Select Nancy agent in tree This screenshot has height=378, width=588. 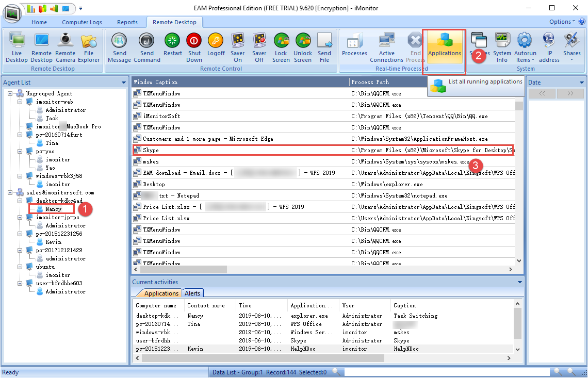coord(53,209)
